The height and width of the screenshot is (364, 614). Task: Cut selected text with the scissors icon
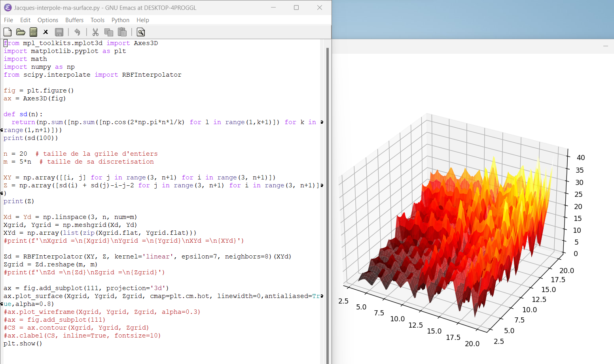pyautogui.click(x=95, y=32)
